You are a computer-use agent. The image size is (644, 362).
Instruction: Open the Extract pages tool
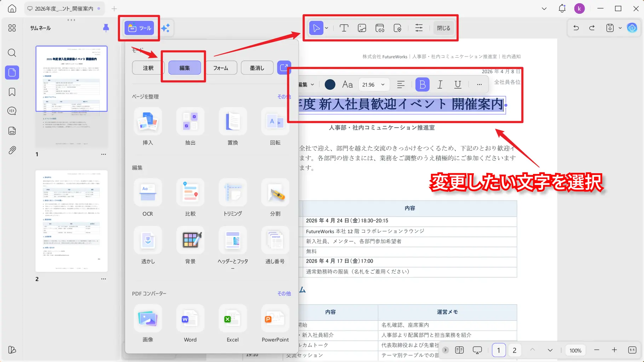pos(190,127)
